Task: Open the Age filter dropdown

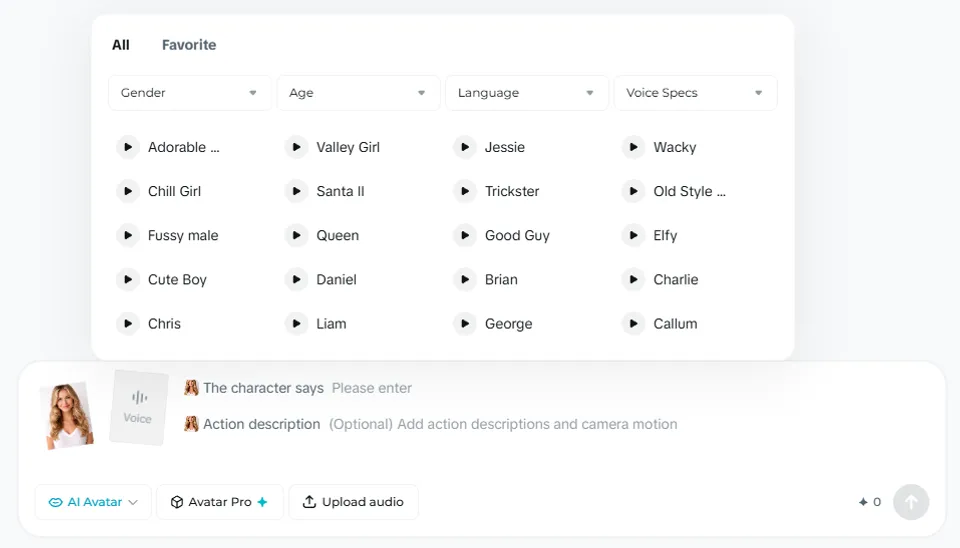Action: pyautogui.click(x=358, y=93)
